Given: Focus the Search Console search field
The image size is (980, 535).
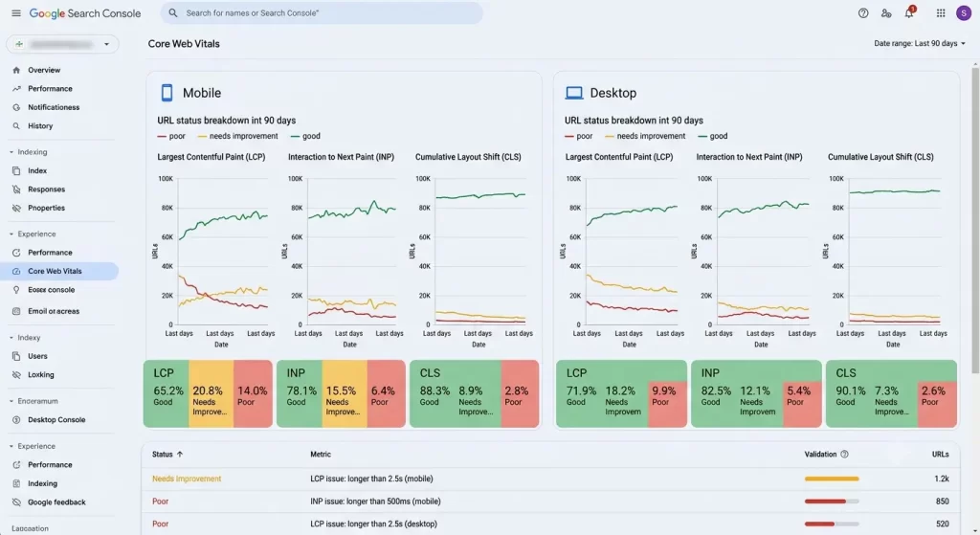Looking at the screenshot, I should point(322,13).
